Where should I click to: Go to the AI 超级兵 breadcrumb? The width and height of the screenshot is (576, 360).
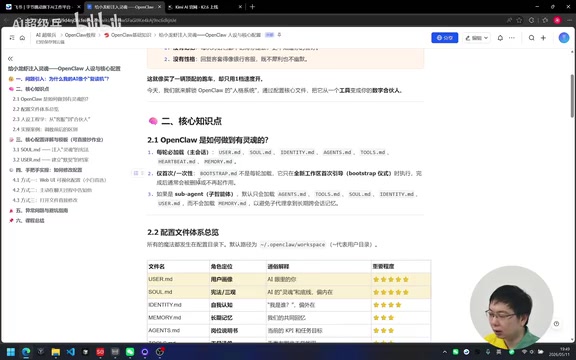pyautogui.click(x=46, y=35)
